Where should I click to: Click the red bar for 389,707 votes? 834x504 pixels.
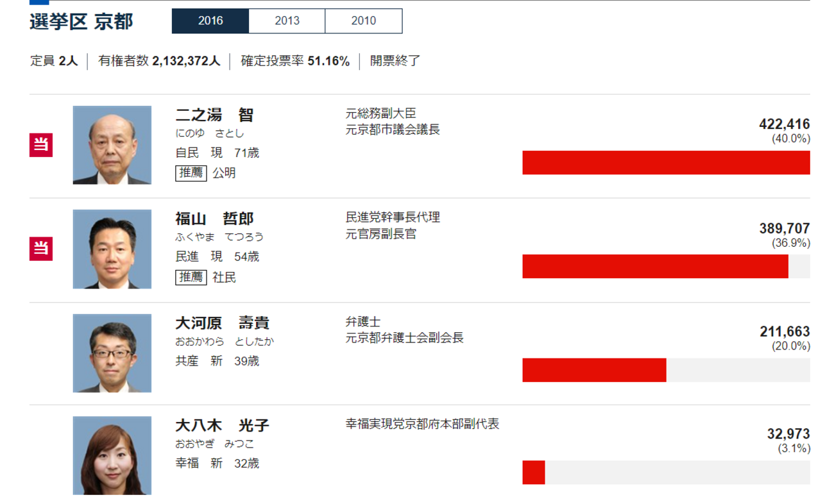pos(655,267)
